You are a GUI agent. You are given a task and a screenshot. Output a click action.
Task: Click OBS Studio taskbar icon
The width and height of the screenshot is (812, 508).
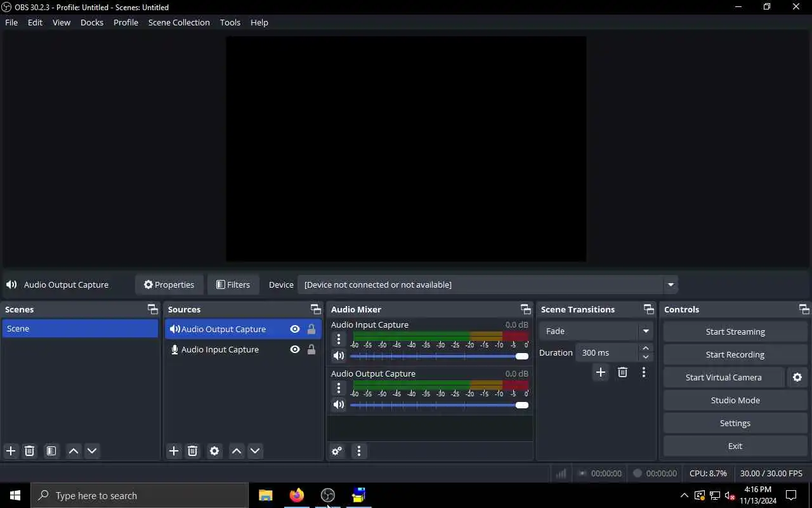pyautogui.click(x=327, y=495)
